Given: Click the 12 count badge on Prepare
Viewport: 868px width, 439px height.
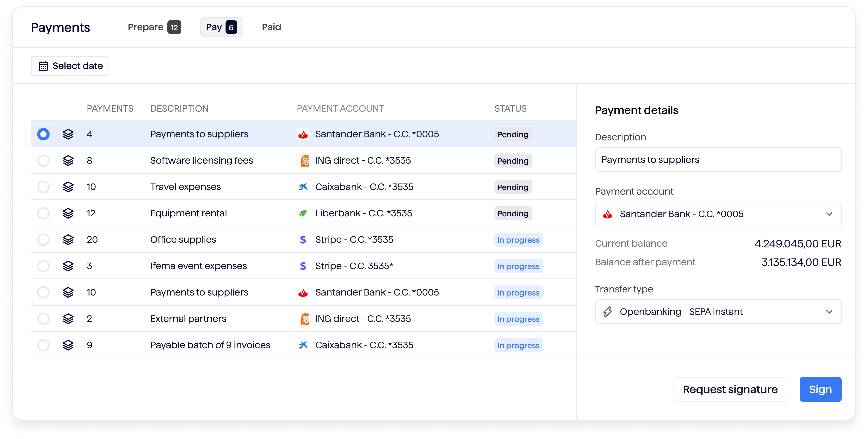Looking at the screenshot, I should coord(174,27).
